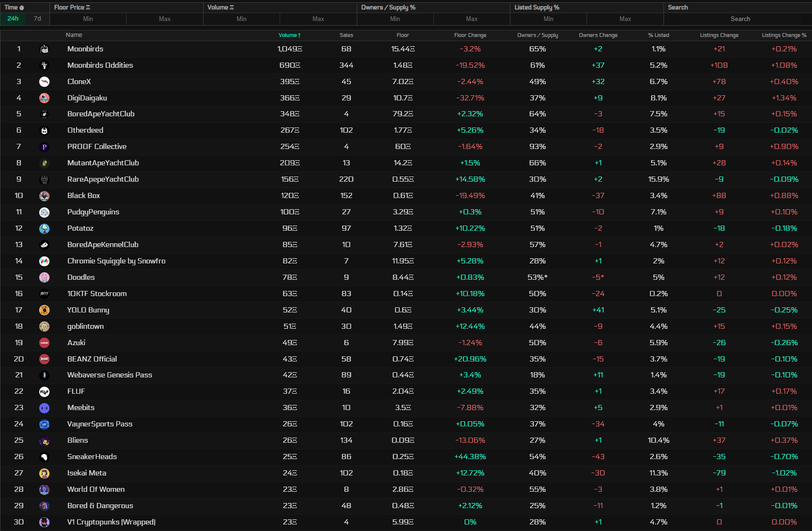
Task: Open the World Of Women collection
Action: coord(96,489)
